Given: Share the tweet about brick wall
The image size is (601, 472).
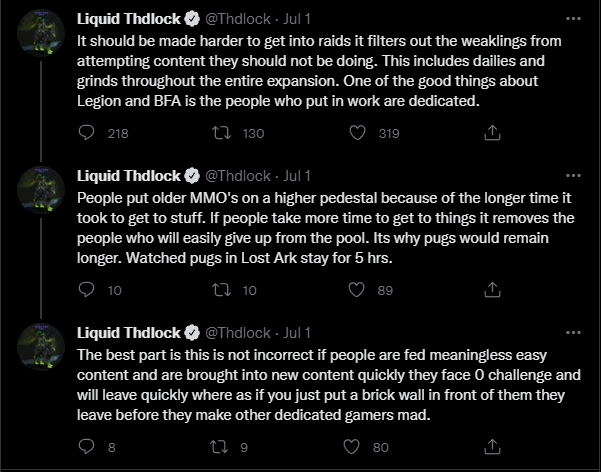Looking at the screenshot, I should (491, 447).
